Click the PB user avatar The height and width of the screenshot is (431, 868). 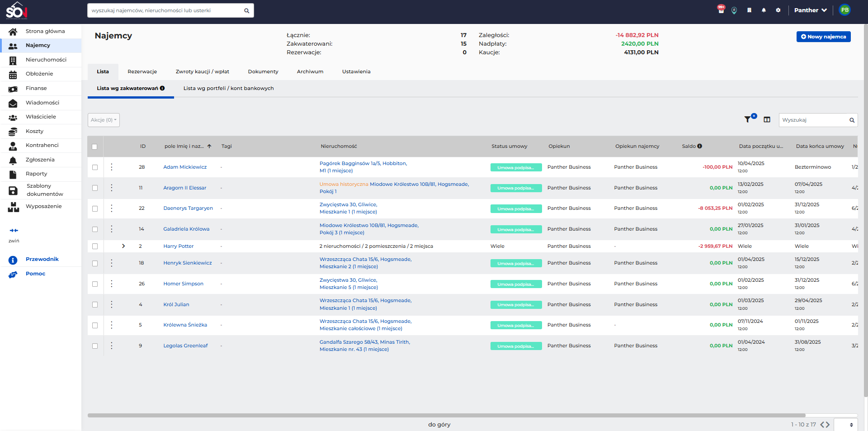pyautogui.click(x=844, y=10)
